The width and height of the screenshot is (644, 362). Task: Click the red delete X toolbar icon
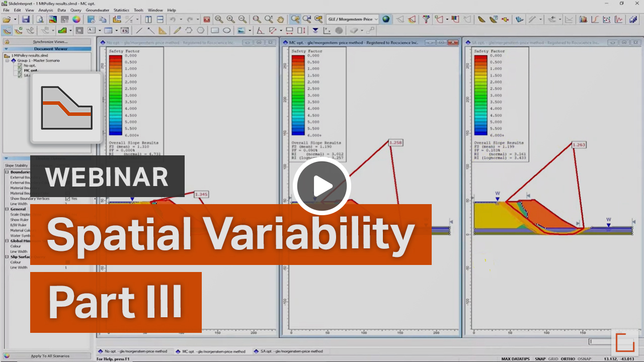click(x=206, y=19)
